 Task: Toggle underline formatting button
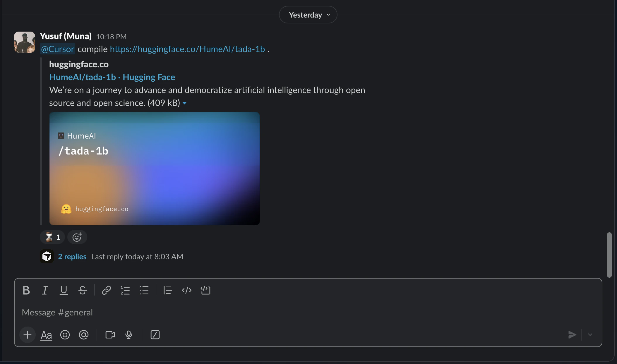[x=64, y=290]
